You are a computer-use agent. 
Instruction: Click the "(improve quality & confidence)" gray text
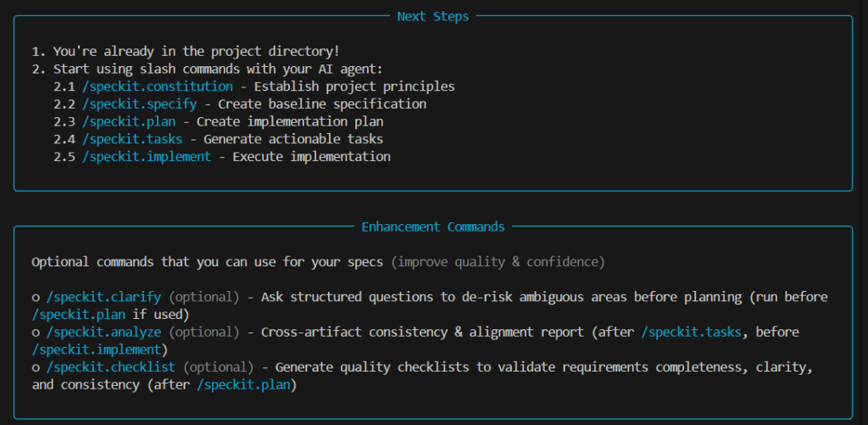click(498, 262)
